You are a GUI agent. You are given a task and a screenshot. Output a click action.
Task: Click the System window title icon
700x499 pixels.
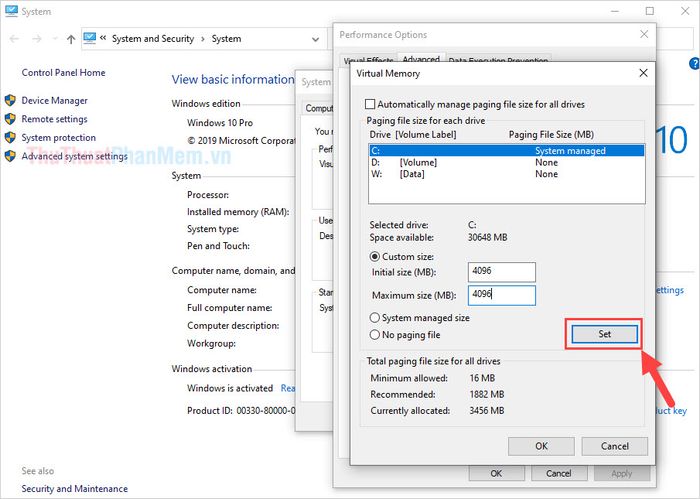tap(11, 11)
